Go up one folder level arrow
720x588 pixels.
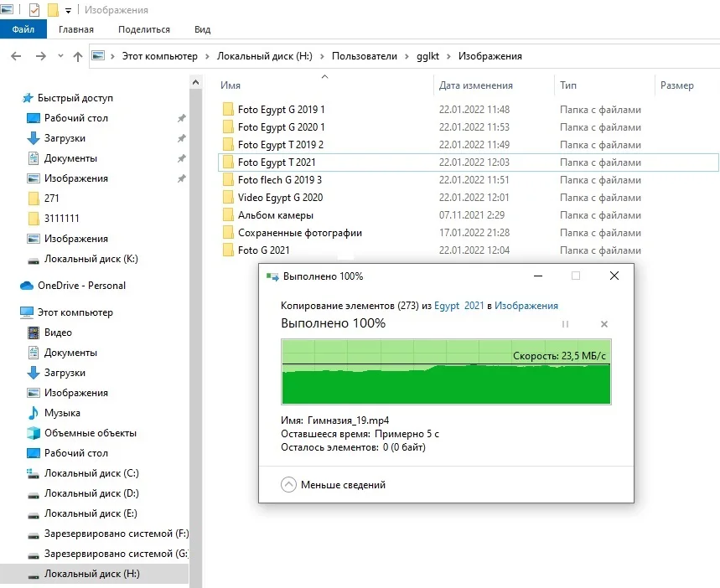click(x=78, y=56)
